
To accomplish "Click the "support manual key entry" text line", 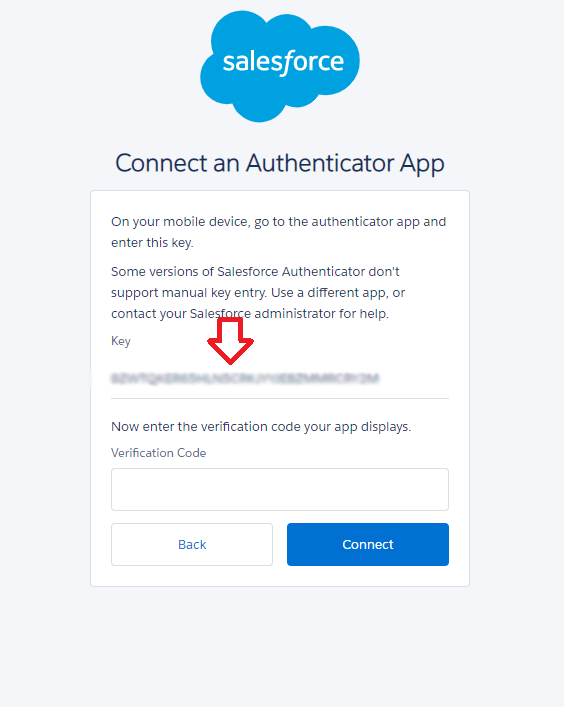I will (x=258, y=293).
